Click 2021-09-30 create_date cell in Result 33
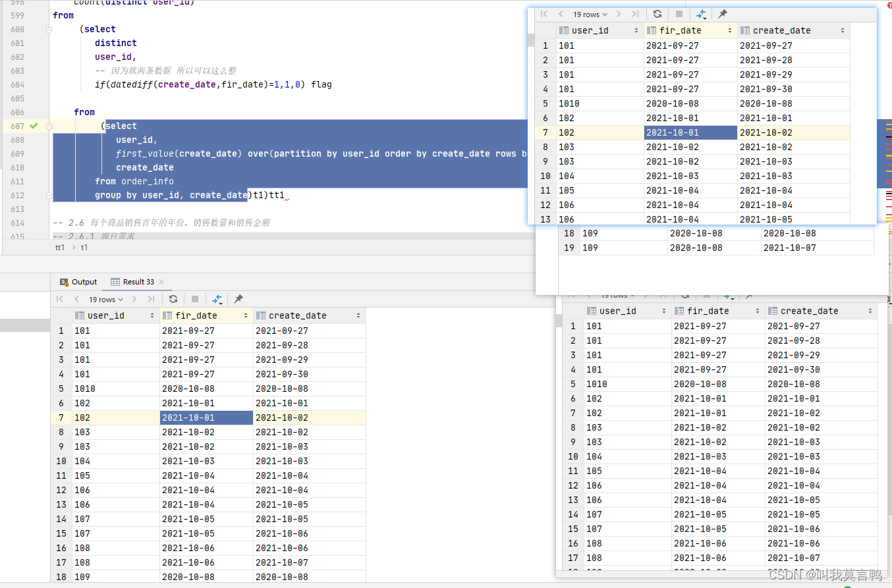 [x=309, y=374]
